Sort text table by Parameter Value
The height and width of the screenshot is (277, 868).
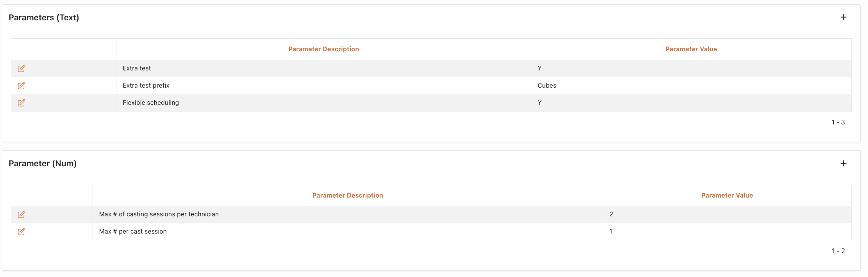pyautogui.click(x=691, y=49)
